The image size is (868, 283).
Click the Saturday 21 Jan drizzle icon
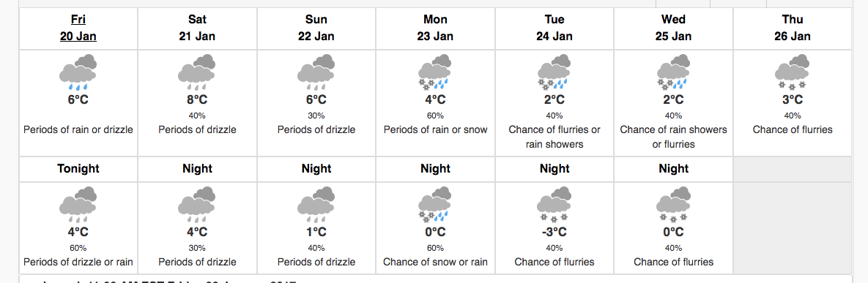click(x=197, y=72)
